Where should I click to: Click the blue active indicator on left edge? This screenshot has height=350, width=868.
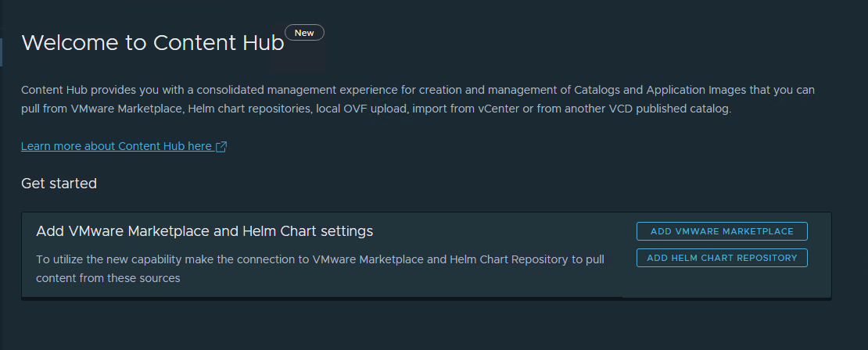2,52
